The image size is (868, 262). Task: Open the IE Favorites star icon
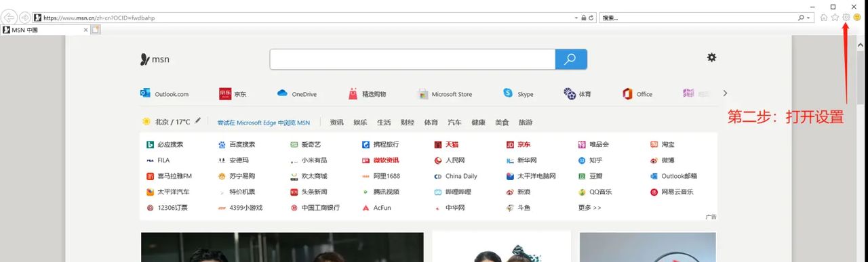(x=835, y=18)
